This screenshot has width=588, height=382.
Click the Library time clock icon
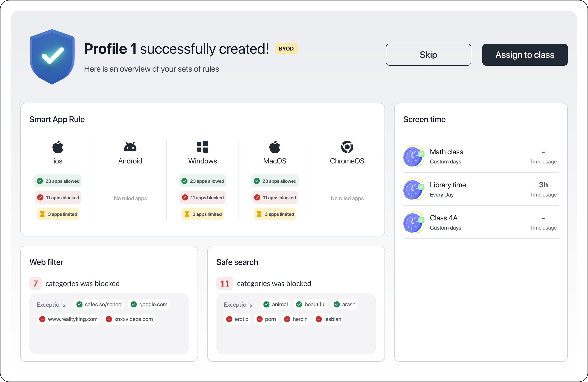point(414,189)
